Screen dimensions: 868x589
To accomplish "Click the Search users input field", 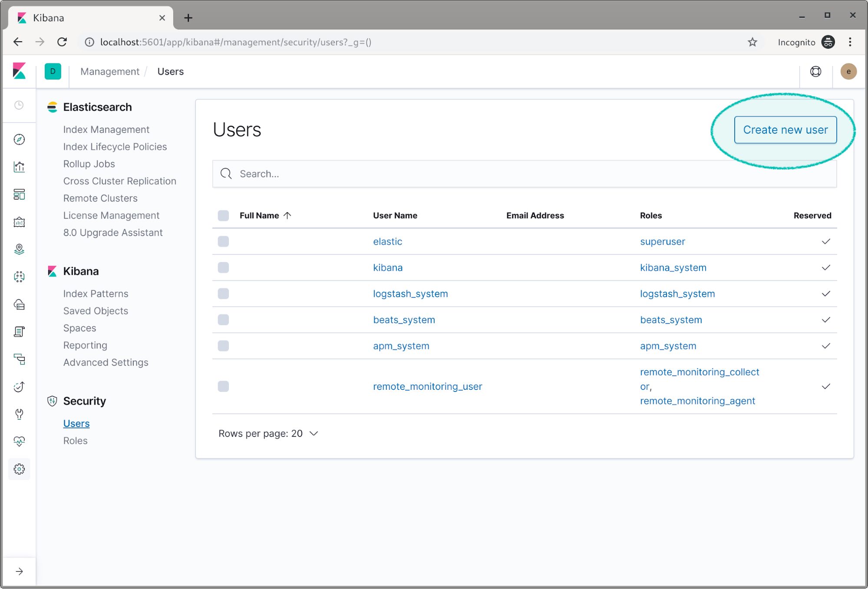I will 524,174.
